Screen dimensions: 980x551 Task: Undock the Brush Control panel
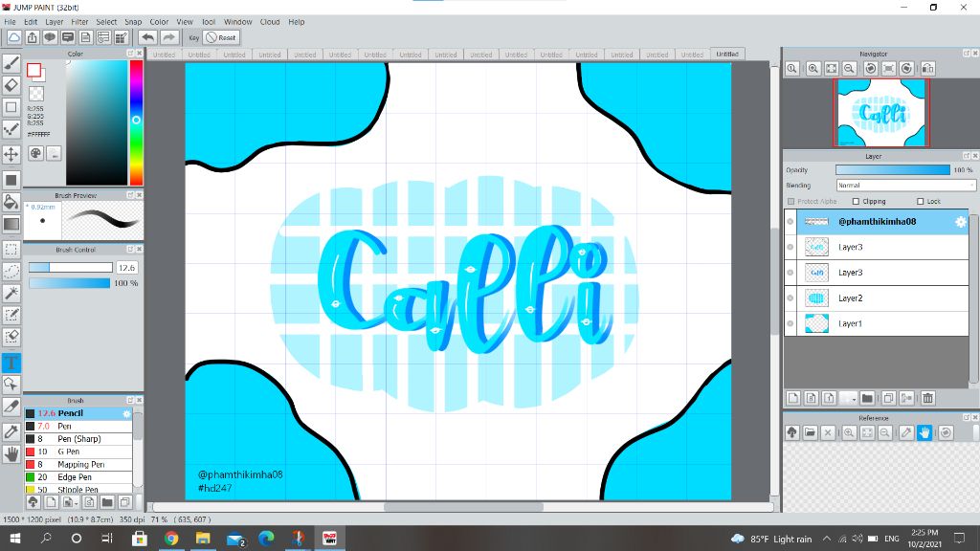(130, 250)
